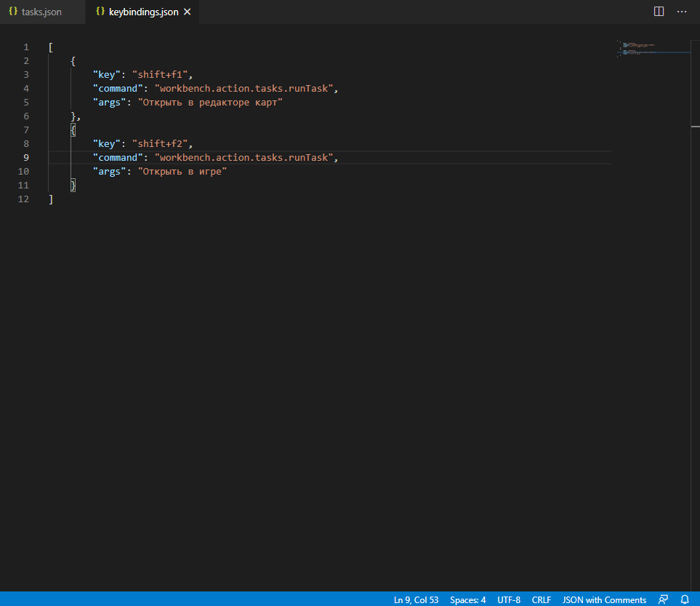Viewport: 700px width, 606px height.
Task: Change language mode JSON with Comments
Action: point(604,599)
